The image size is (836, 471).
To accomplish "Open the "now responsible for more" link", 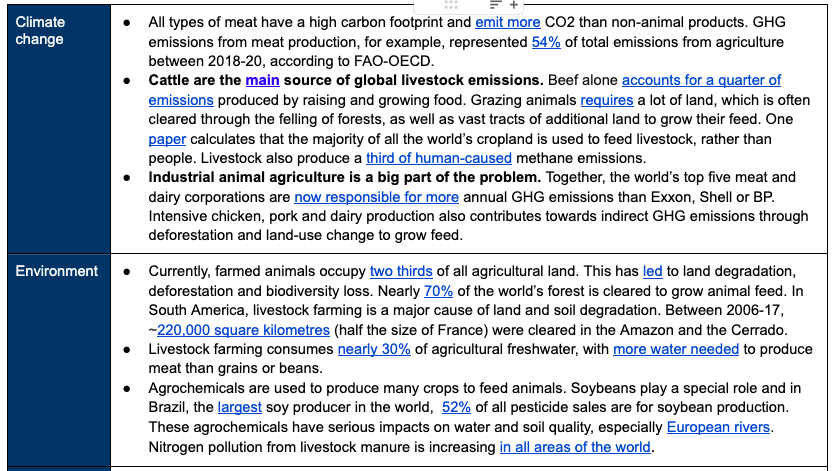I will click(x=376, y=197).
